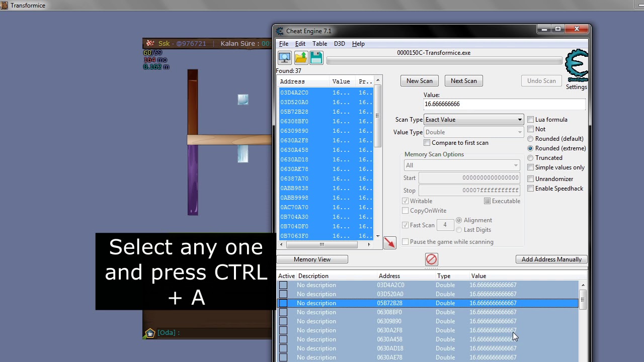Click the Undo Scan button
Screen dimensions: 644x362
point(541,81)
